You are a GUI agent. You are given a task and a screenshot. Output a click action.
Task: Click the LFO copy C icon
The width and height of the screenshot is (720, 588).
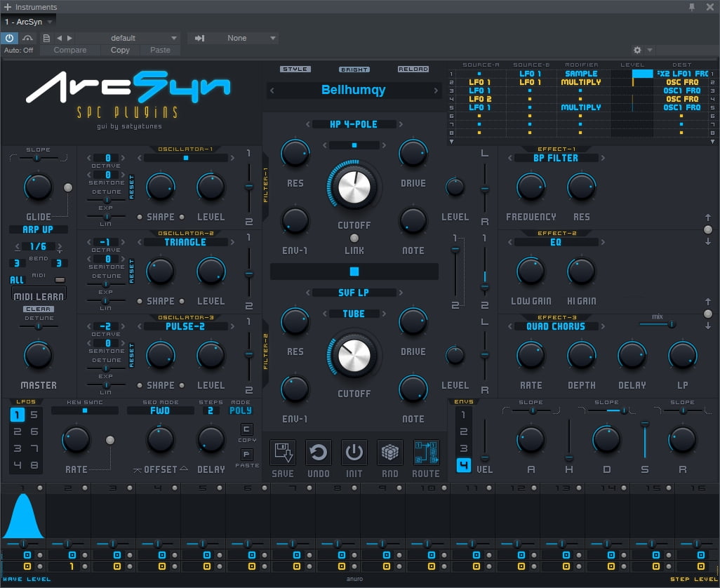(x=246, y=429)
